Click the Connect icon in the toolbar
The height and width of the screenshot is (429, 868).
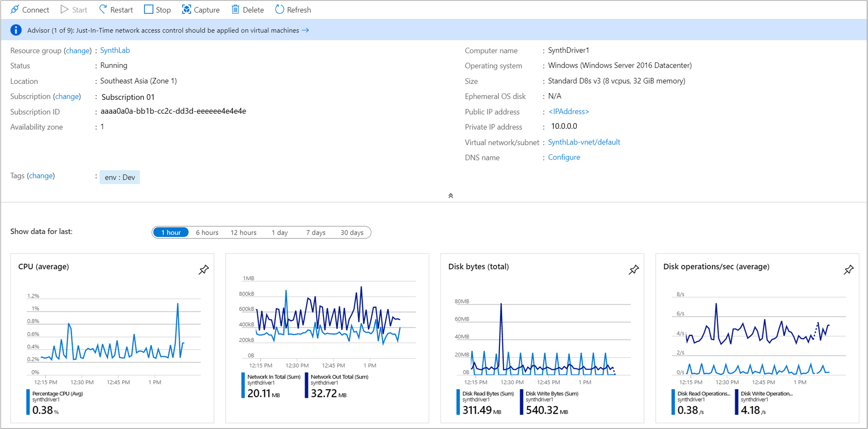coord(15,9)
